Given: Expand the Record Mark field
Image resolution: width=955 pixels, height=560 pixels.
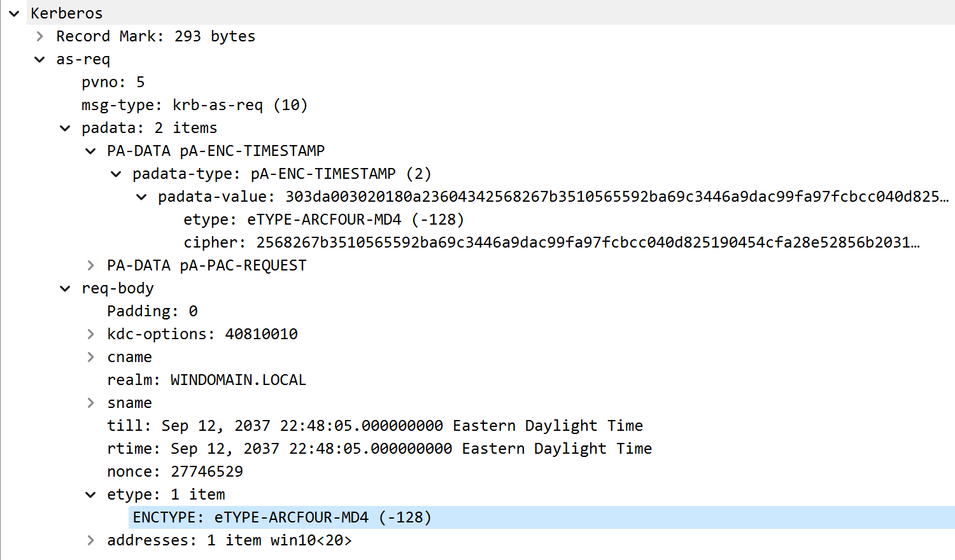Looking at the screenshot, I should point(40,36).
